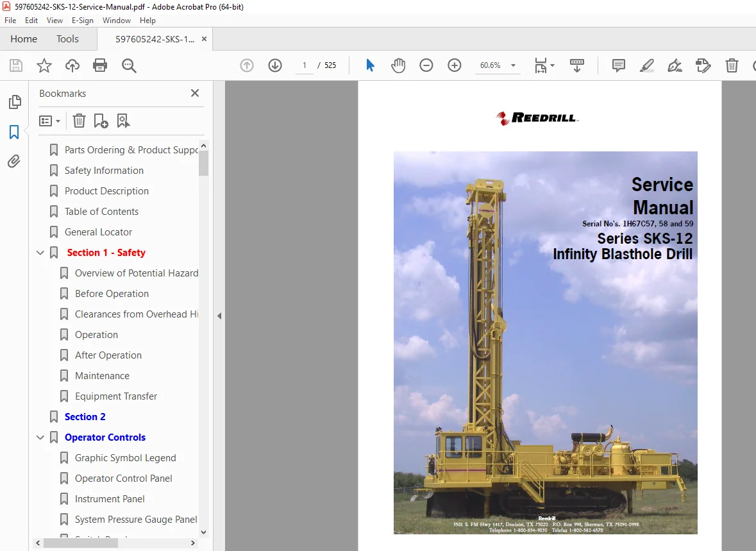Click the Save file icon
The width and height of the screenshot is (756, 551).
pyautogui.click(x=16, y=65)
